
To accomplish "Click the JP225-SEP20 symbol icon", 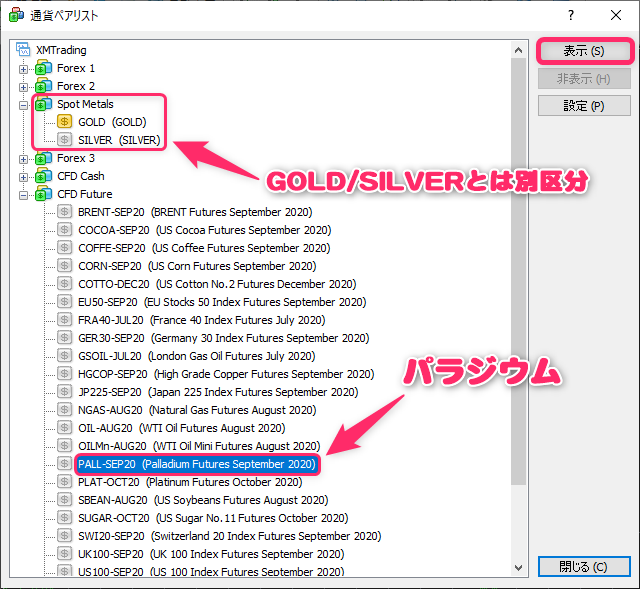I will point(64,391).
